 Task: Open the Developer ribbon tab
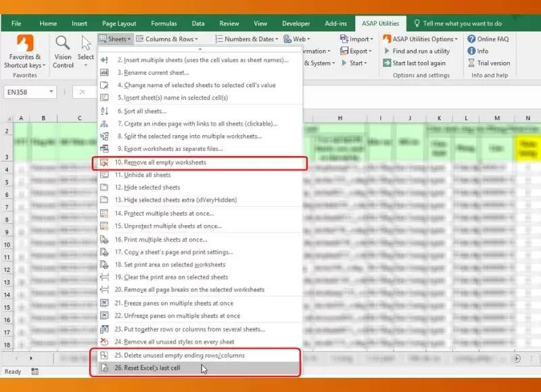(296, 24)
